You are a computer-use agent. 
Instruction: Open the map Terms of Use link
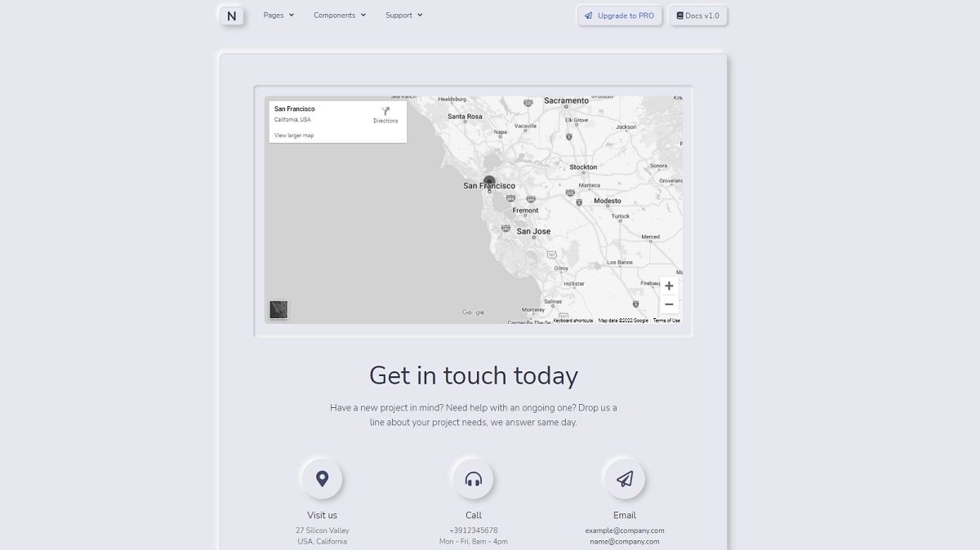(666, 320)
